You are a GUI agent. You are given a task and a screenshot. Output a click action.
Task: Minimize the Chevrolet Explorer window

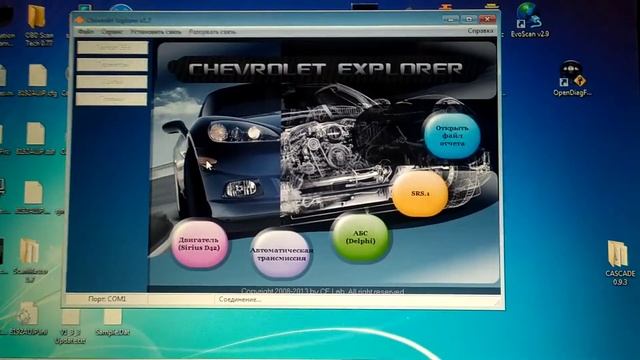pos(451,19)
